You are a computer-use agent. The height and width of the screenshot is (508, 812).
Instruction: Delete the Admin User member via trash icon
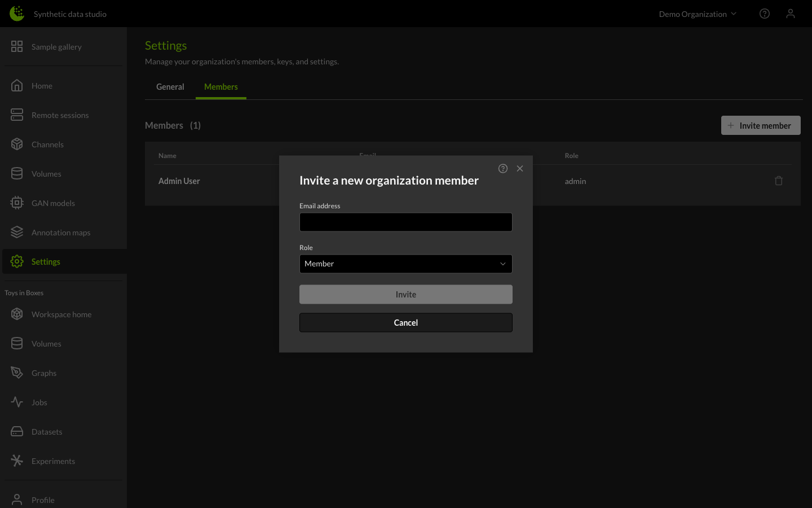click(779, 181)
